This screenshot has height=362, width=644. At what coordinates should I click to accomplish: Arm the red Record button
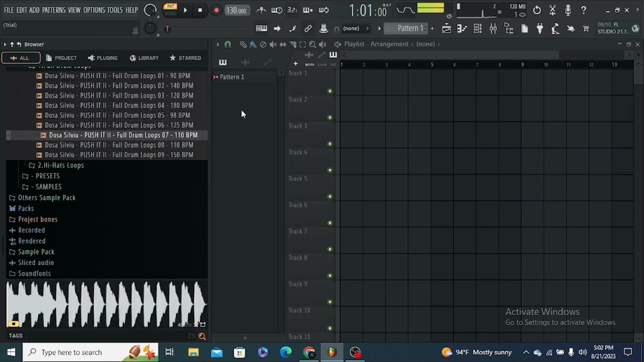[216, 10]
